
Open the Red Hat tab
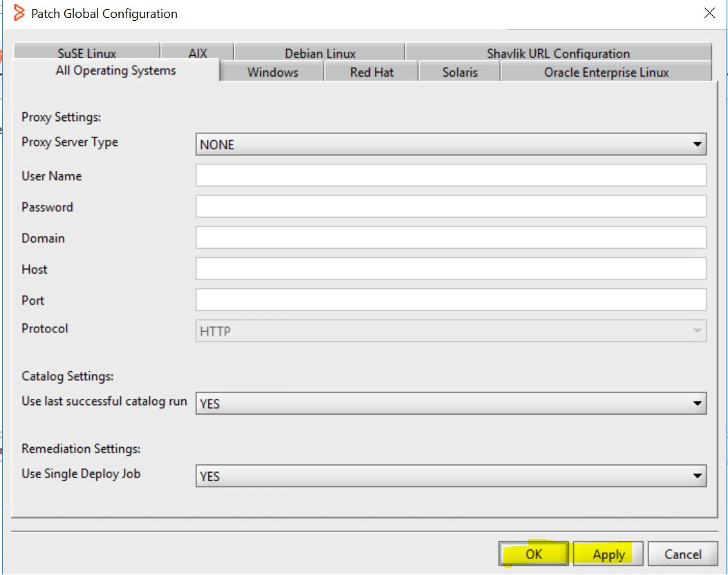[x=371, y=72]
